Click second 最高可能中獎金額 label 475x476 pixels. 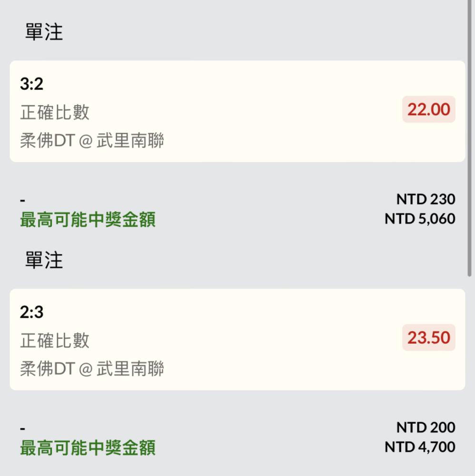coord(88,448)
